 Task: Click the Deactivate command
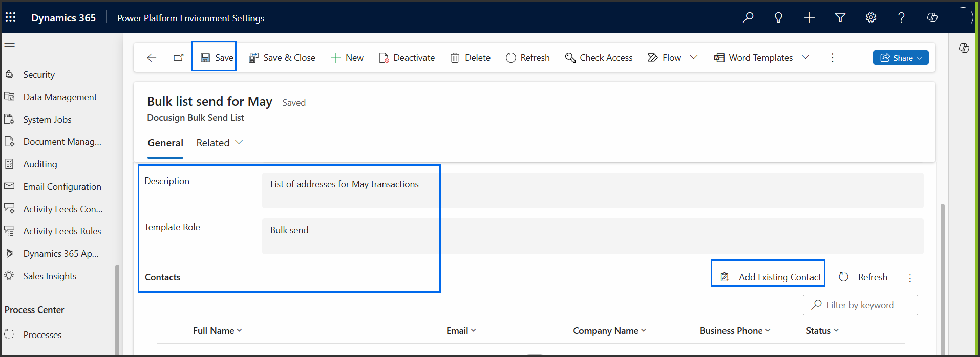407,58
